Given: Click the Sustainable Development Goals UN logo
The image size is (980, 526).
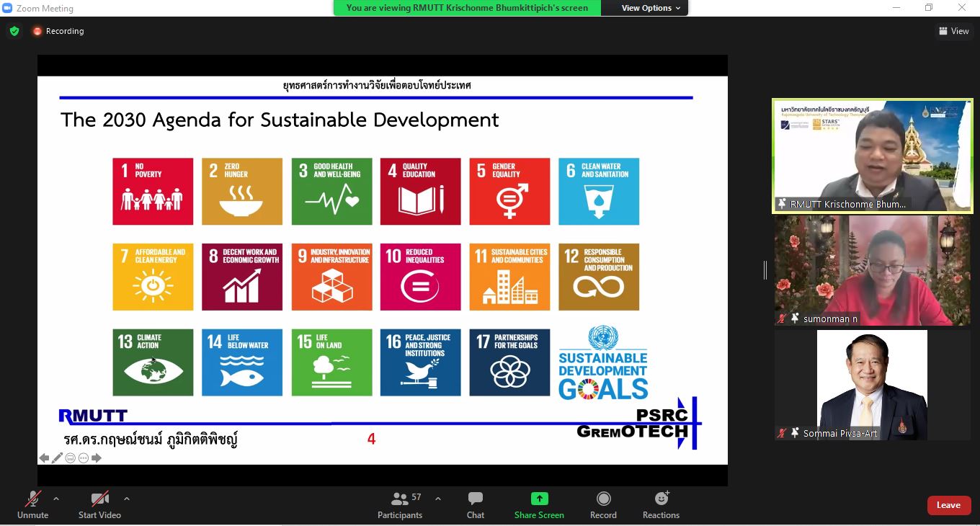Looking at the screenshot, I should pyautogui.click(x=603, y=362).
